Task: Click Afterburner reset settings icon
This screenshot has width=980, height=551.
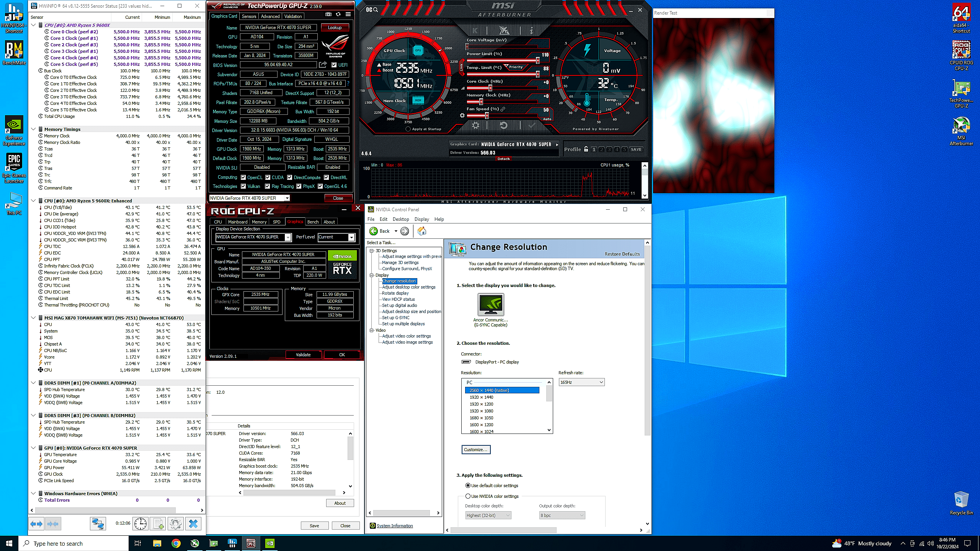Action: coord(503,125)
